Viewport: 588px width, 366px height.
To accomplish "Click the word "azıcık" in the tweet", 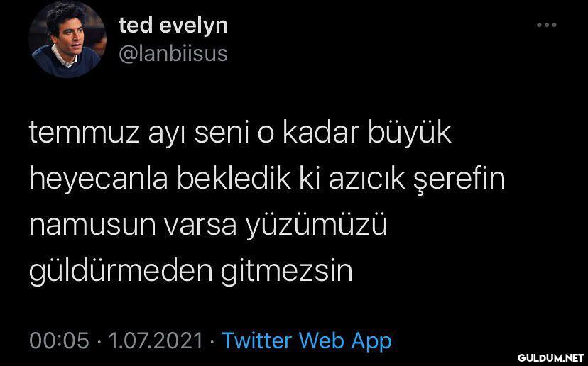I will (x=368, y=180).
